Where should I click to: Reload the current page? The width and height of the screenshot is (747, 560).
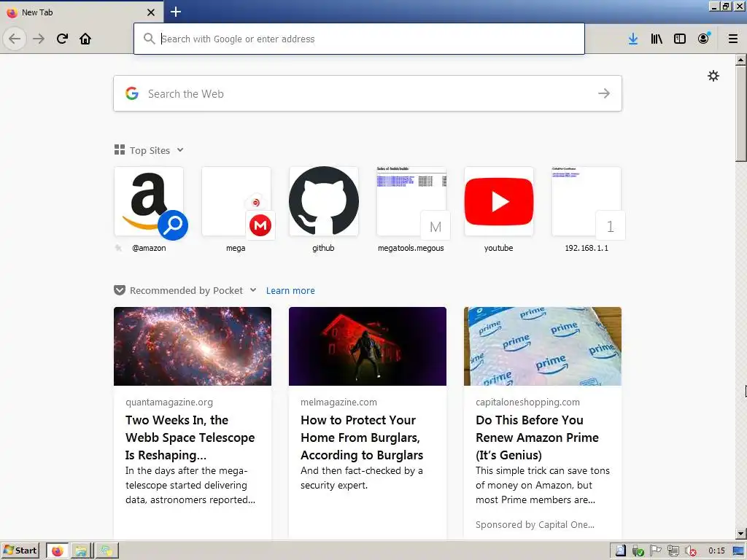coord(62,39)
